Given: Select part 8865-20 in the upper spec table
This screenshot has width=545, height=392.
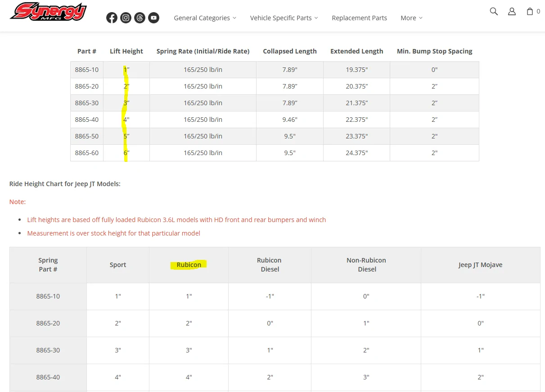Looking at the screenshot, I should [x=87, y=86].
